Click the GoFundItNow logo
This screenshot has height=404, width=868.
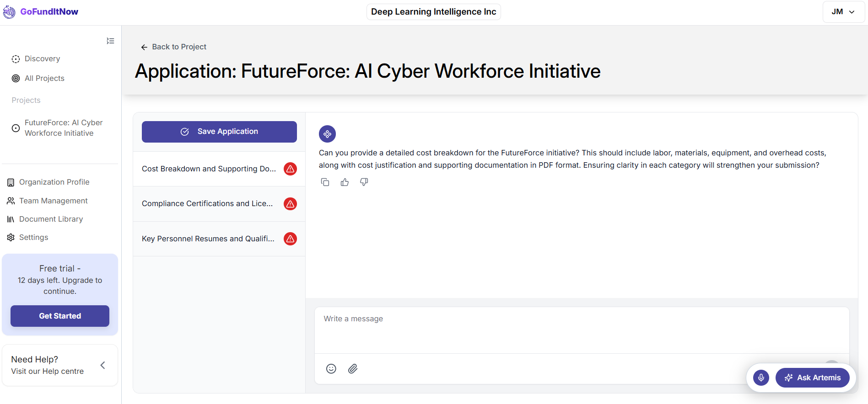(41, 12)
